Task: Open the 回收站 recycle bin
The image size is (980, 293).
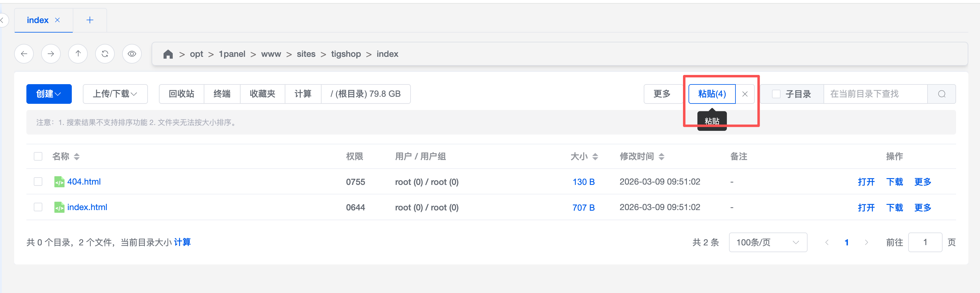Action: pos(181,94)
